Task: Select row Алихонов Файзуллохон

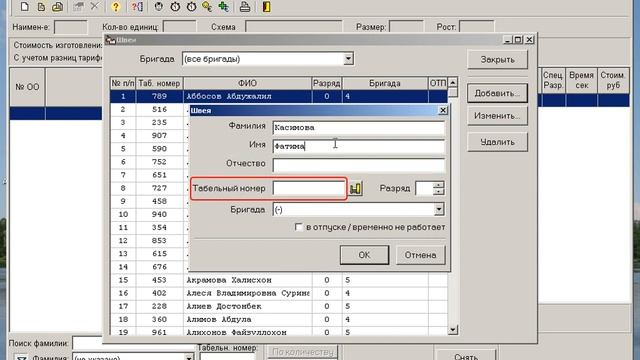Action: tap(279, 332)
